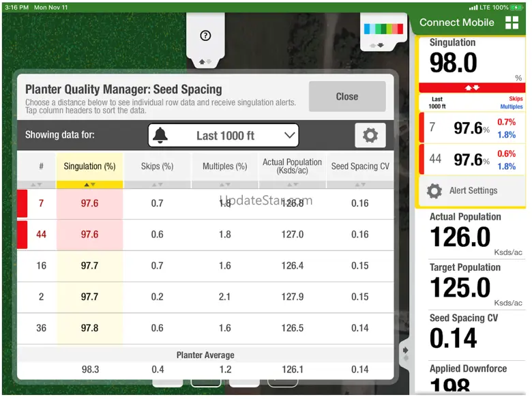532x399 pixels.
Task: Open the Actual Population 126.0 tile
Action: coord(472,234)
